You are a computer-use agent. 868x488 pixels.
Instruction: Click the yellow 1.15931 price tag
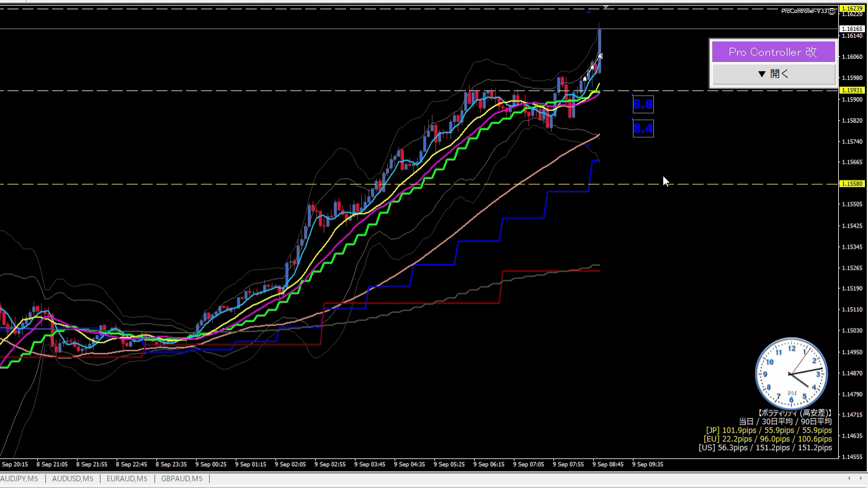[x=852, y=91]
